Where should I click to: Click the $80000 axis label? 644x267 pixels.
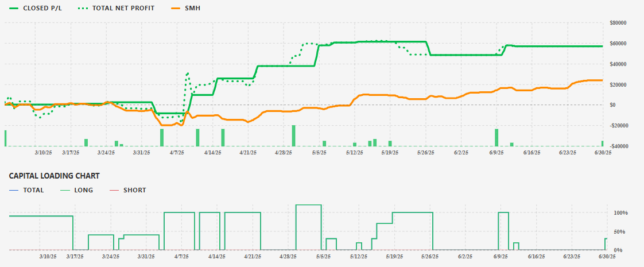point(618,23)
